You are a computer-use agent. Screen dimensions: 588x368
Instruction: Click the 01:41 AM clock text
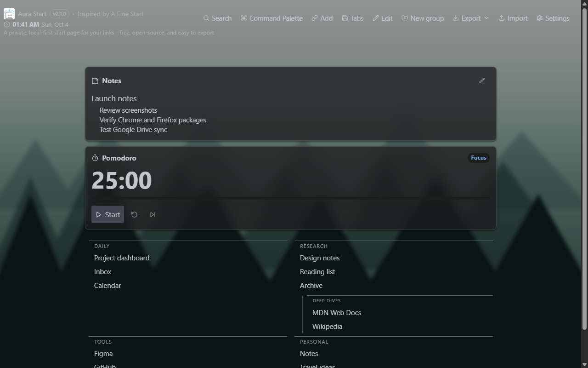(26, 24)
